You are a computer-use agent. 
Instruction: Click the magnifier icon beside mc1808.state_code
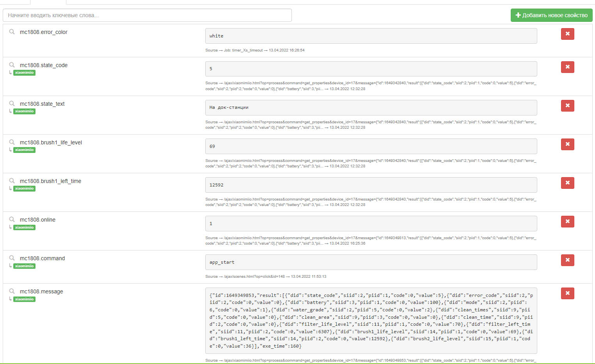12,65
